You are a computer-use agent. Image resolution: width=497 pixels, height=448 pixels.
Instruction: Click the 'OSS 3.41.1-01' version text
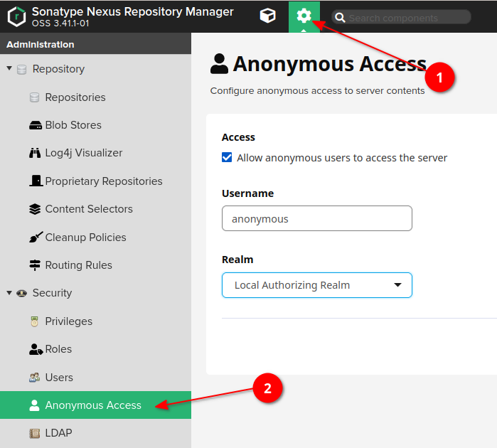pos(60,23)
